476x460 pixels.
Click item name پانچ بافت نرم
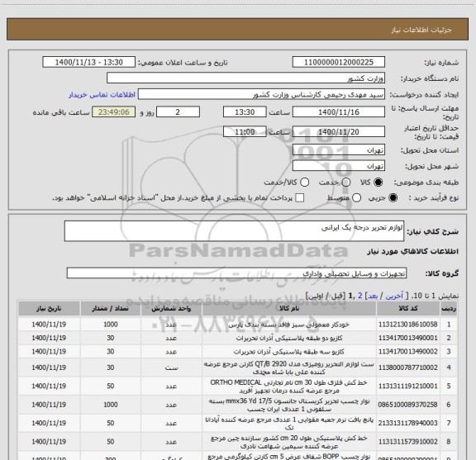tap(289, 423)
